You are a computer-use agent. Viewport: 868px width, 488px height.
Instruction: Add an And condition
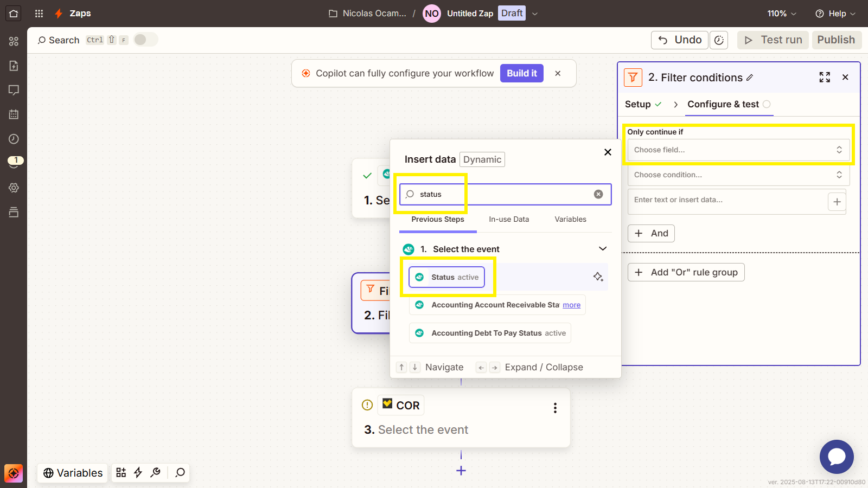[651, 233]
